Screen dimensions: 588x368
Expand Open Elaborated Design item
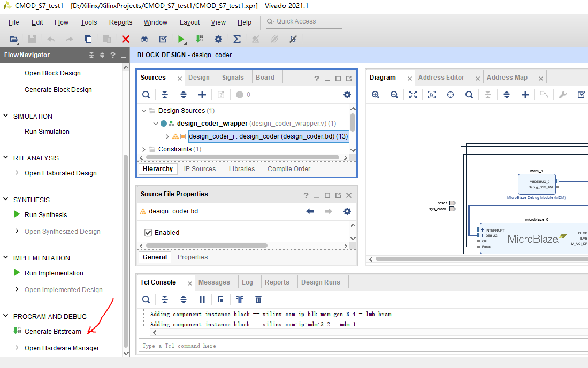[x=17, y=173]
